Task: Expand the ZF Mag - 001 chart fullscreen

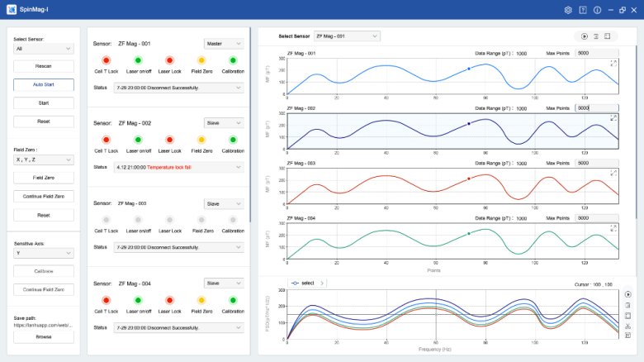Action: [613, 63]
